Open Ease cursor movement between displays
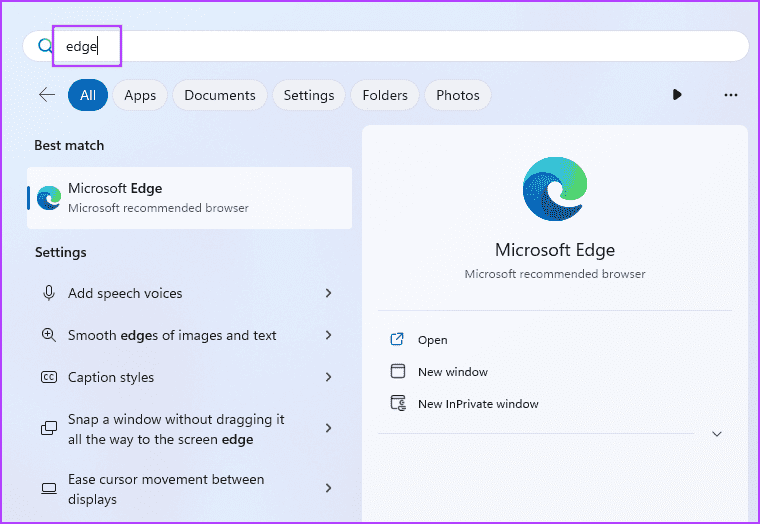 pyautogui.click(x=190, y=489)
